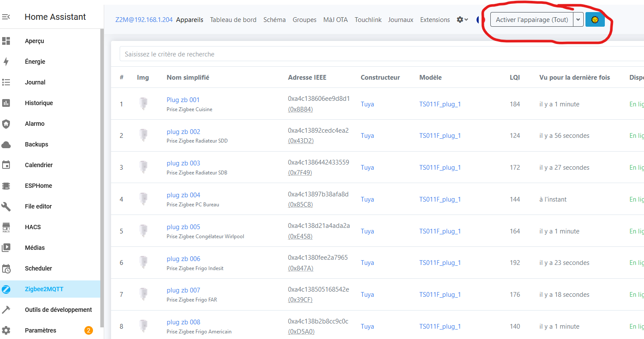Open the plug zb 004 device link

coord(183,195)
